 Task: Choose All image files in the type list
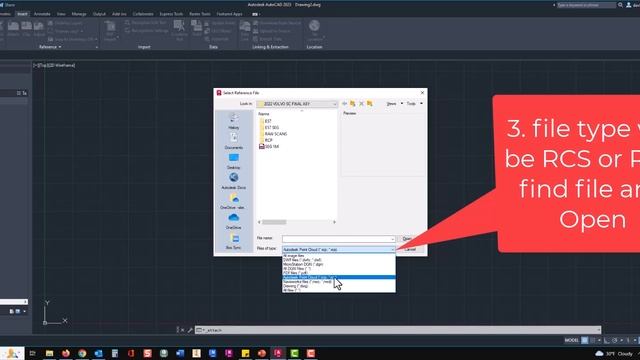tap(339, 256)
